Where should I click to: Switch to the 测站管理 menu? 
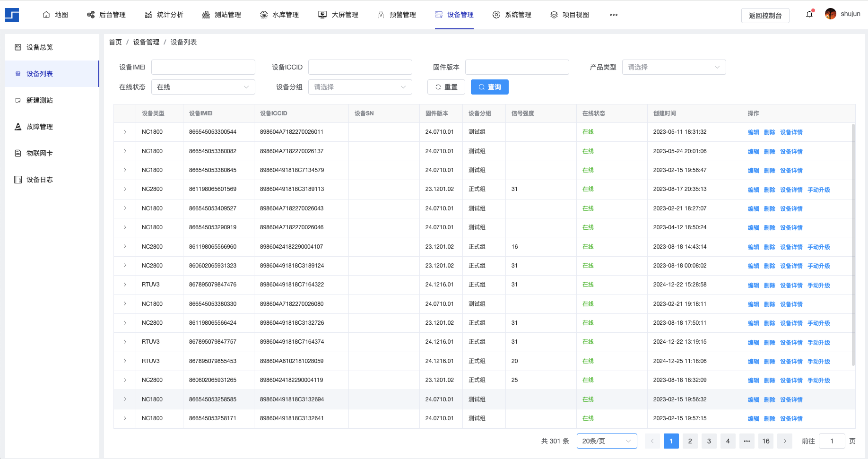(222, 15)
